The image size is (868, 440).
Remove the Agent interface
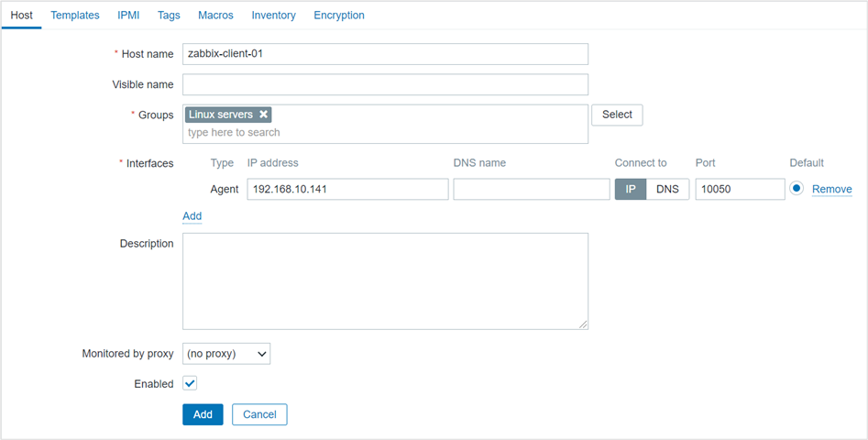coord(832,189)
